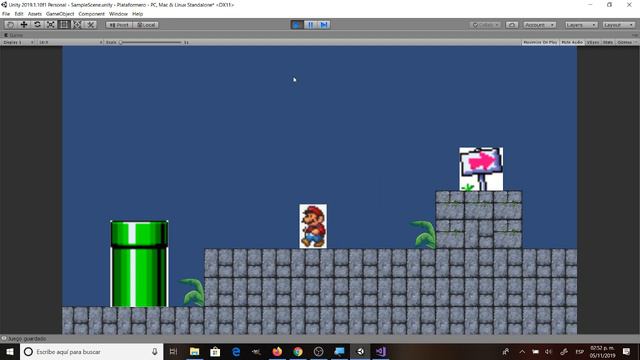
Task: Click the microphone icon in search box
Action: (x=155, y=351)
